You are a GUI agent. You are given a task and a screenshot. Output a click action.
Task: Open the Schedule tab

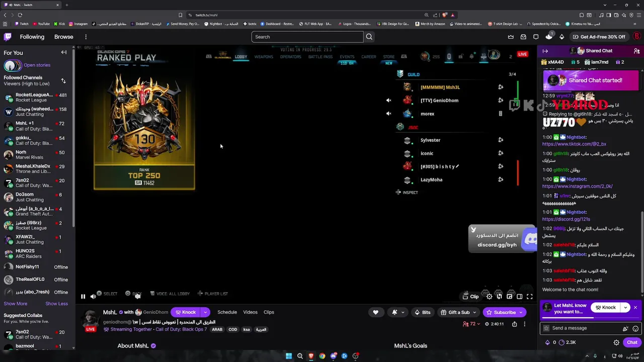point(227,312)
